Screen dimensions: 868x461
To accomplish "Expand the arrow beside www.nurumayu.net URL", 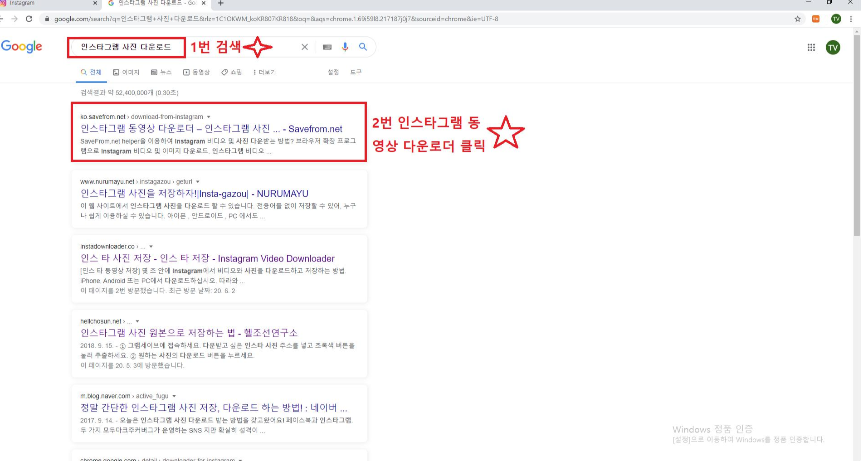I will tap(198, 182).
